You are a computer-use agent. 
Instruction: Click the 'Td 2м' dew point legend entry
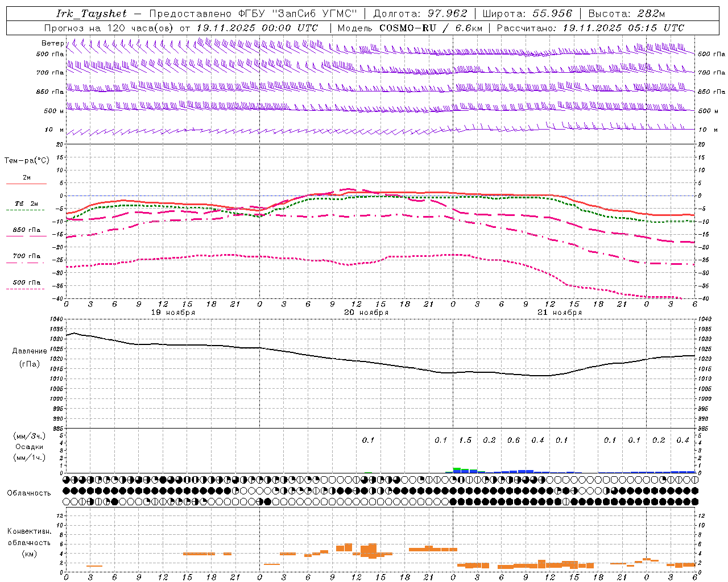(x=26, y=203)
